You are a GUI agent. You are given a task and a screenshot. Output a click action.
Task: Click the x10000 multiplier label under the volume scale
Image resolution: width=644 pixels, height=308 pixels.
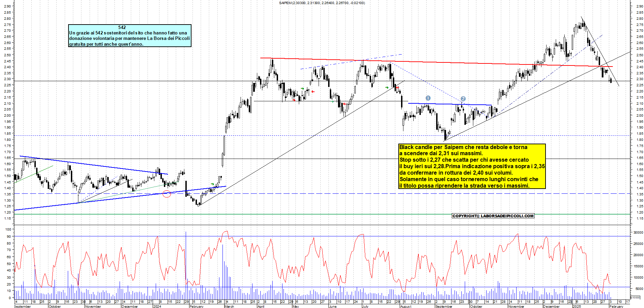pos(636,298)
